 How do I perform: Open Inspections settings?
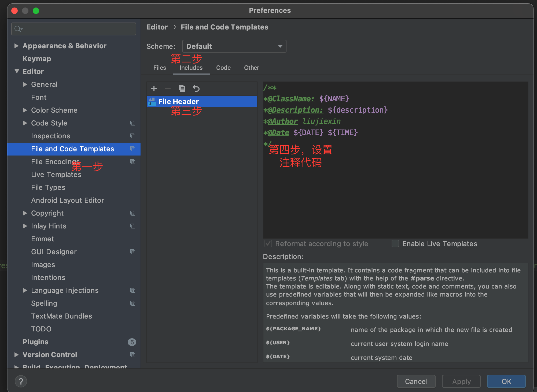[50, 136]
